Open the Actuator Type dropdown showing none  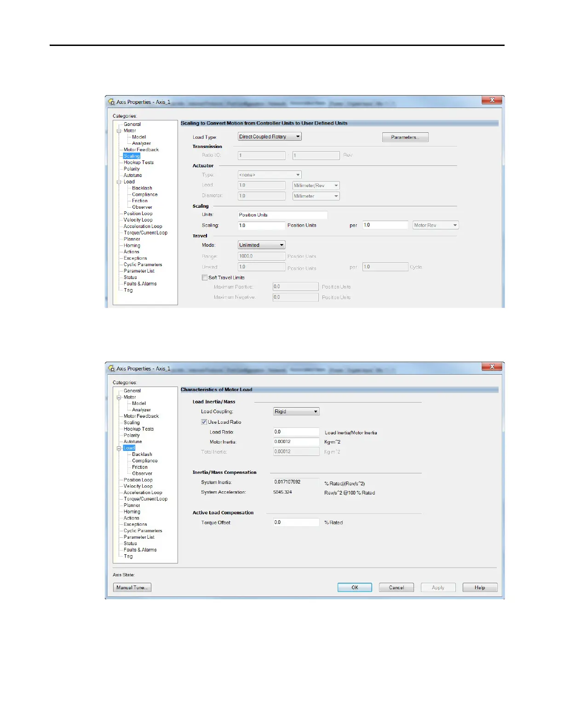tap(270, 175)
